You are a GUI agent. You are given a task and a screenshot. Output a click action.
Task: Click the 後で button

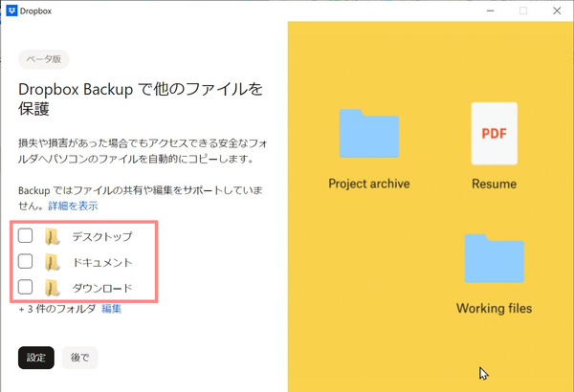coord(79,358)
